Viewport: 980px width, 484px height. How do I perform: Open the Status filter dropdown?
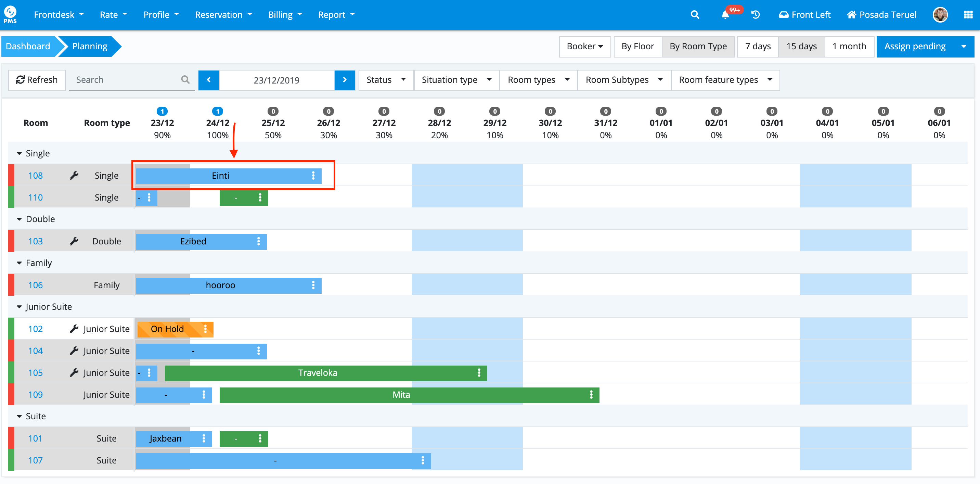(x=386, y=80)
